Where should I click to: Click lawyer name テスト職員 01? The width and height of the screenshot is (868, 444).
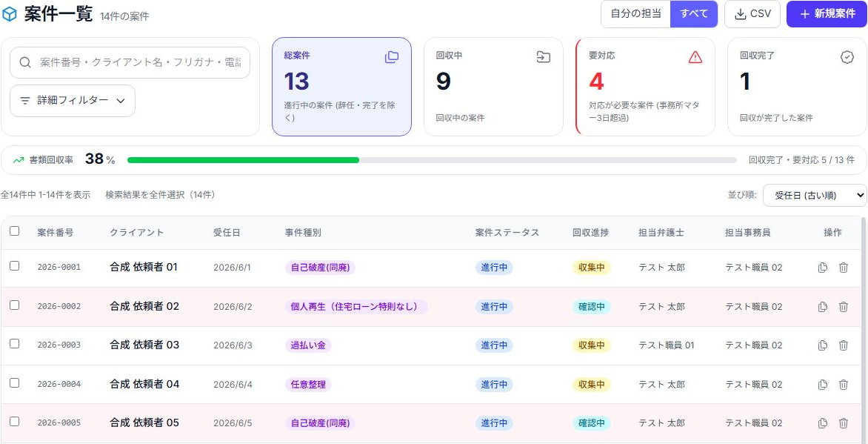(667, 345)
